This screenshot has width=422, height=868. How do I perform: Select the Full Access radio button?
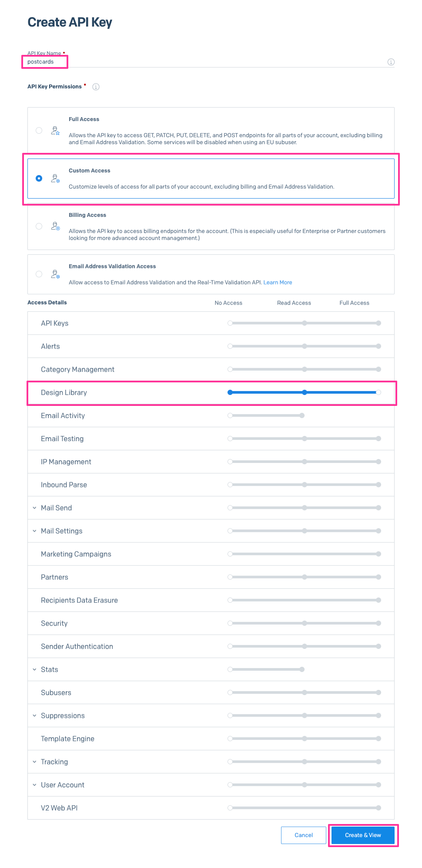coord(39,131)
